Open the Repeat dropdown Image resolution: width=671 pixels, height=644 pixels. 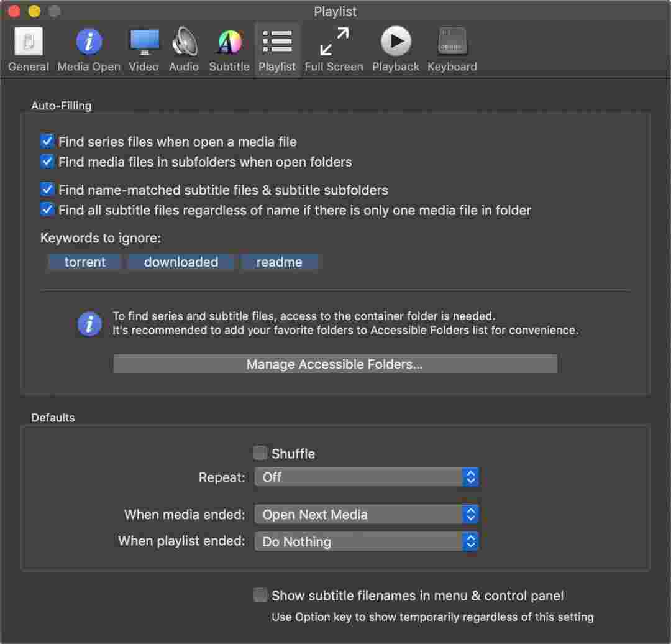pos(367,477)
